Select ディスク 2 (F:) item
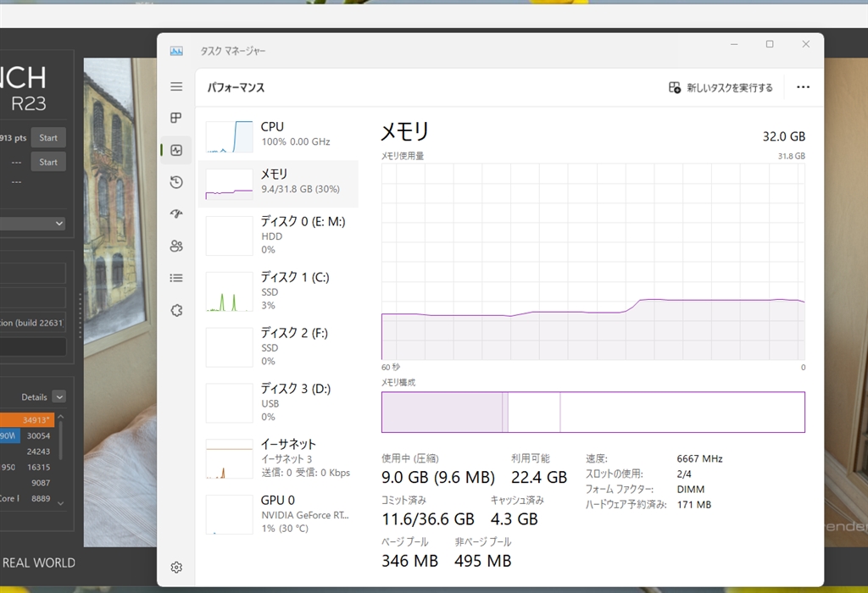868x593 pixels. (278, 346)
